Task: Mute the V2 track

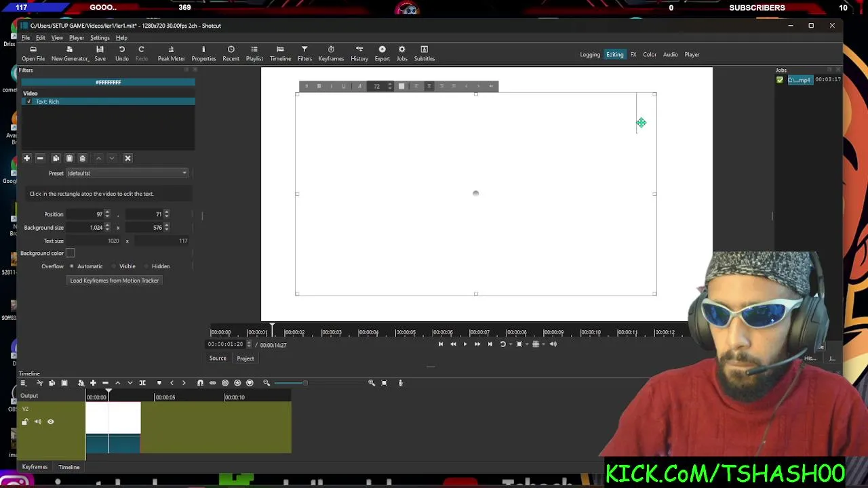Action: click(x=38, y=422)
